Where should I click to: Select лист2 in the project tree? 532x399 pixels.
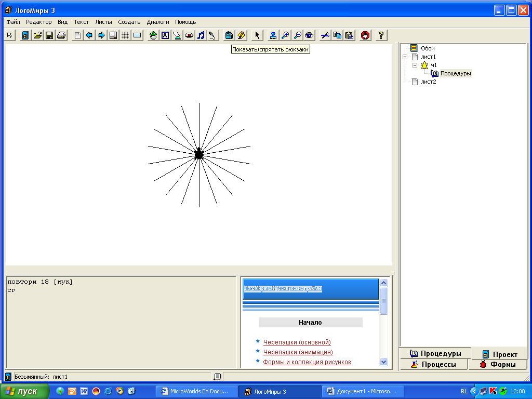[429, 82]
